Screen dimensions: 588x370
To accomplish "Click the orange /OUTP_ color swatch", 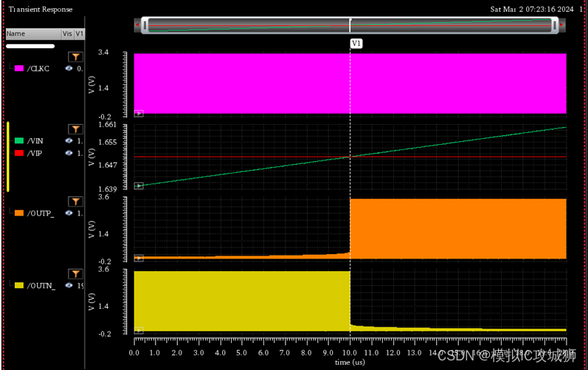I will 19,213.
